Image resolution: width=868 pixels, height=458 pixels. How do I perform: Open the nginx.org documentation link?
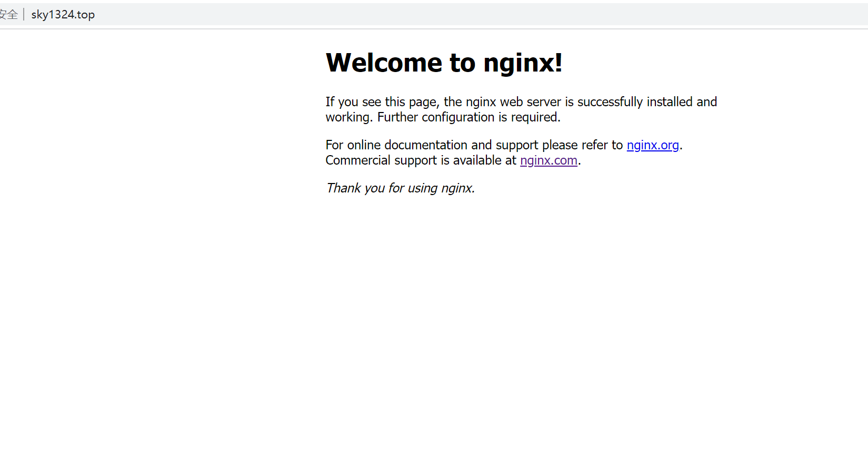click(653, 145)
